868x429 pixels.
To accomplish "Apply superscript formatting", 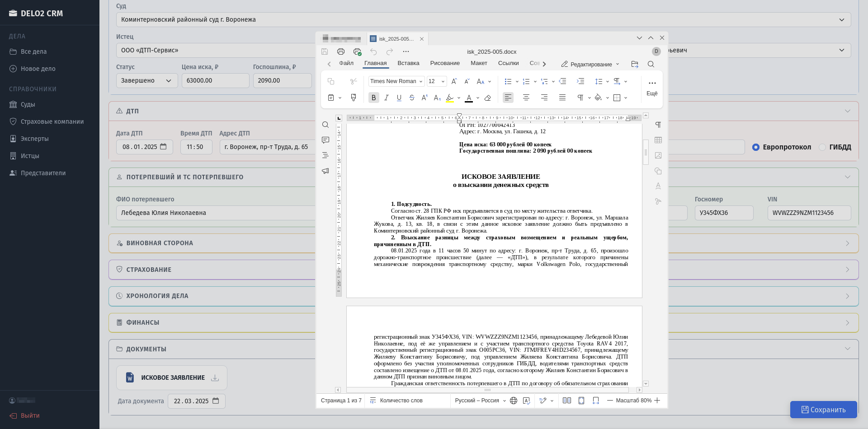I will tap(425, 98).
